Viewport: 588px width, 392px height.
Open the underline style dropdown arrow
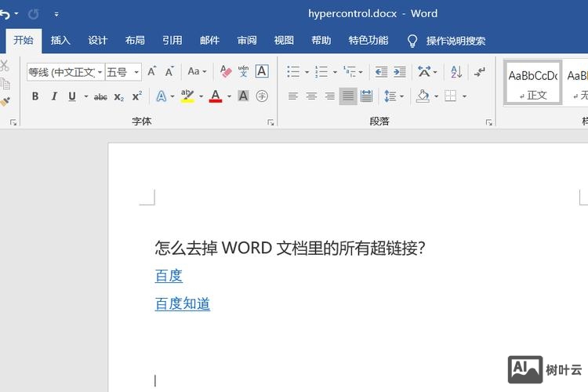coord(86,96)
